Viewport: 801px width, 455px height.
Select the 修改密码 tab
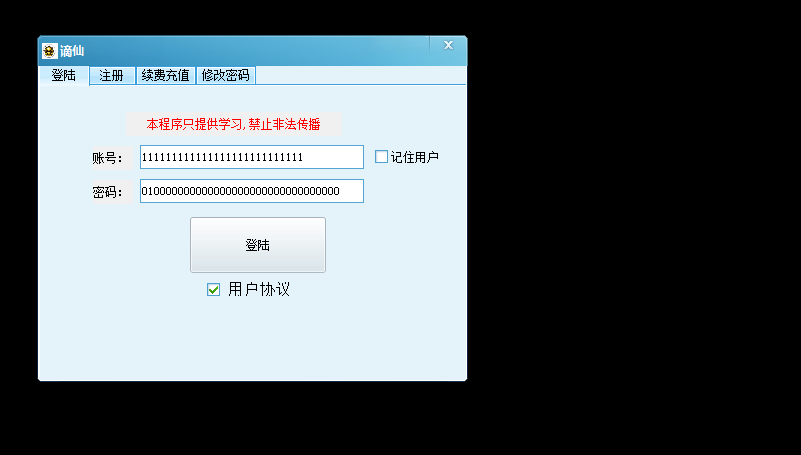click(226, 76)
